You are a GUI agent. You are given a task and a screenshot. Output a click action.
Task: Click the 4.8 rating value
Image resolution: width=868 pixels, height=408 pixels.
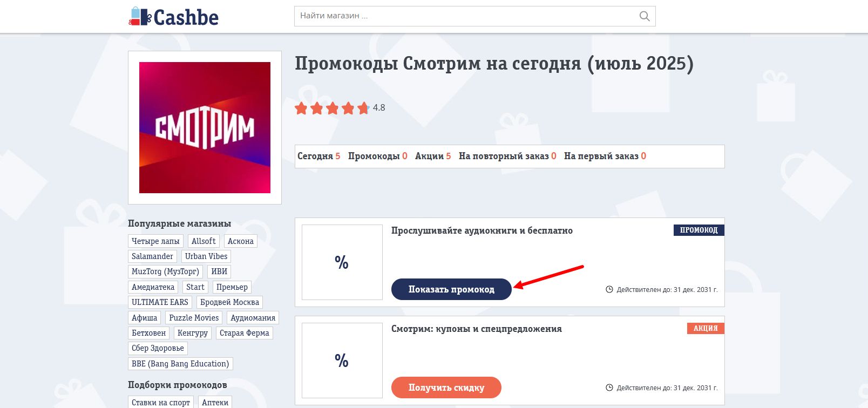pyautogui.click(x=379, y=108)
